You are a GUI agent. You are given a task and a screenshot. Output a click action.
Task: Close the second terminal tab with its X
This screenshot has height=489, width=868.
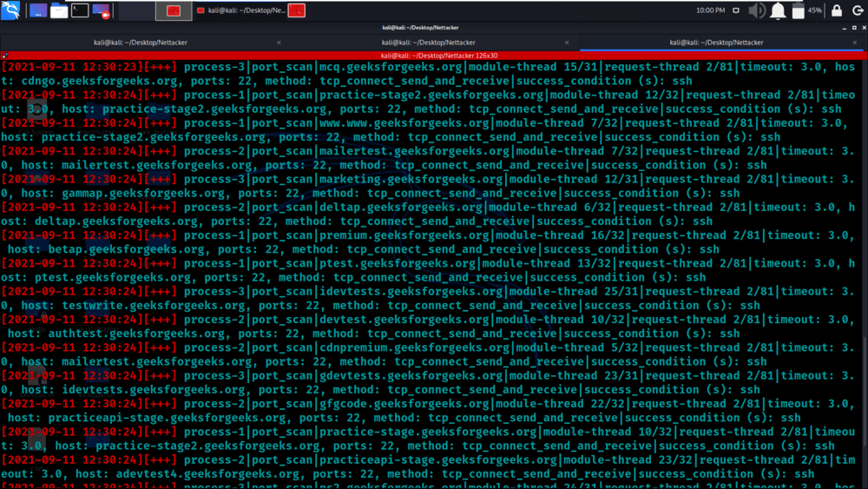pyautogui.click(x=566, y=43)
